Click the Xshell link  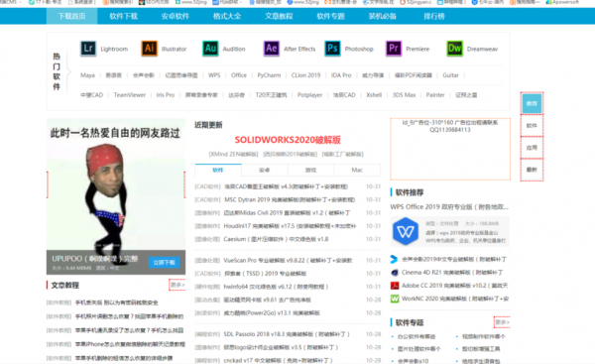(x=374, y=95)
